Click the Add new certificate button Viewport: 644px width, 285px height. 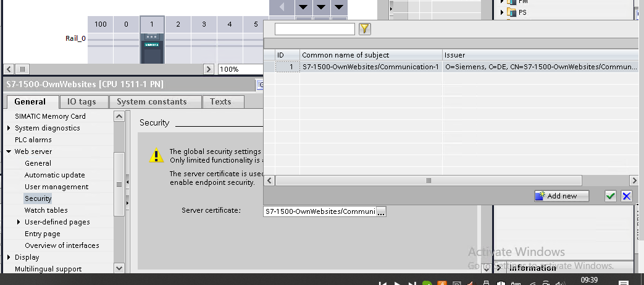561,196
